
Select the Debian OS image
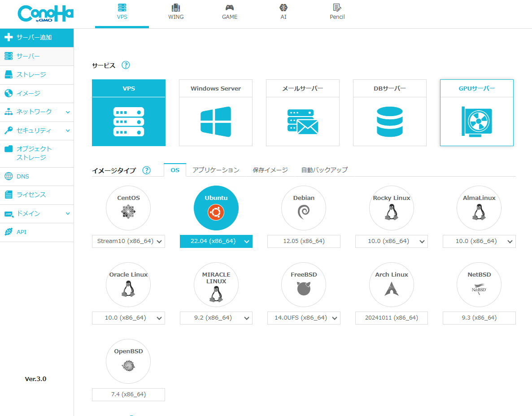304,208
